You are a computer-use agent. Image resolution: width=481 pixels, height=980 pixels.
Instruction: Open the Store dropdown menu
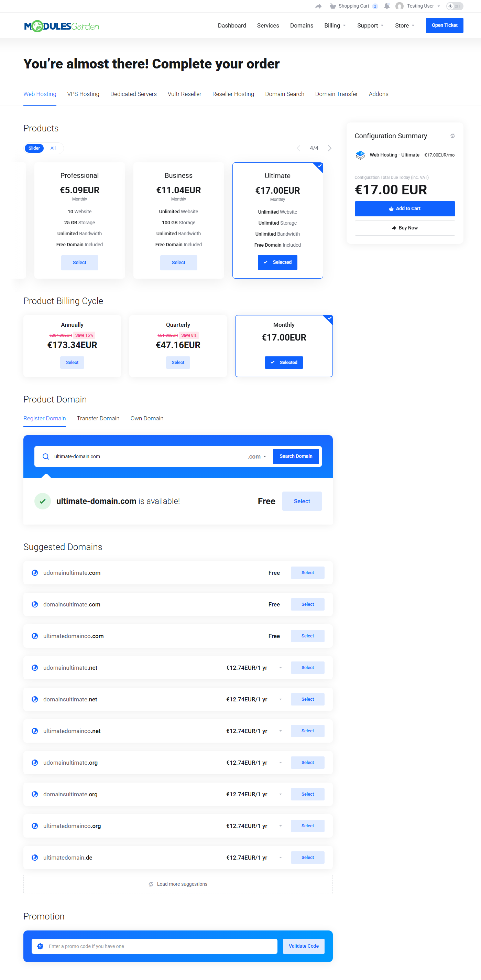[405, 25]
